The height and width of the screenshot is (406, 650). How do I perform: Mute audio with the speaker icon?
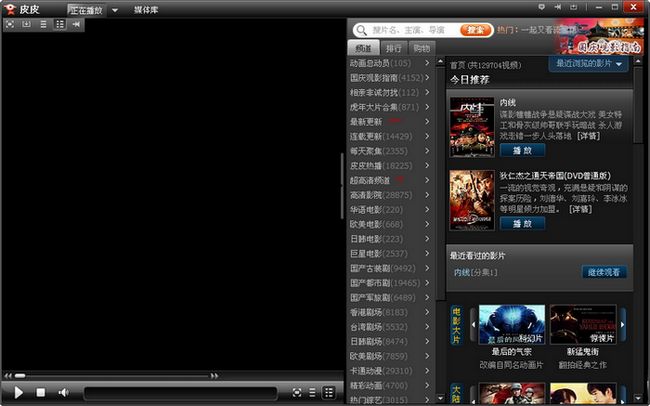[x=64, y=392]
